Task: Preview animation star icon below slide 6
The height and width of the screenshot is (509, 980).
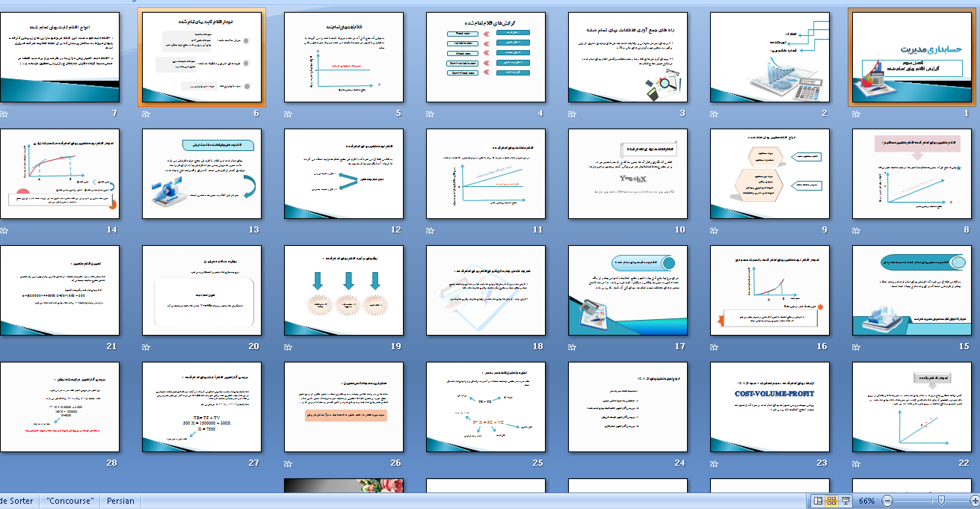Action: click(x=147, y=114)
